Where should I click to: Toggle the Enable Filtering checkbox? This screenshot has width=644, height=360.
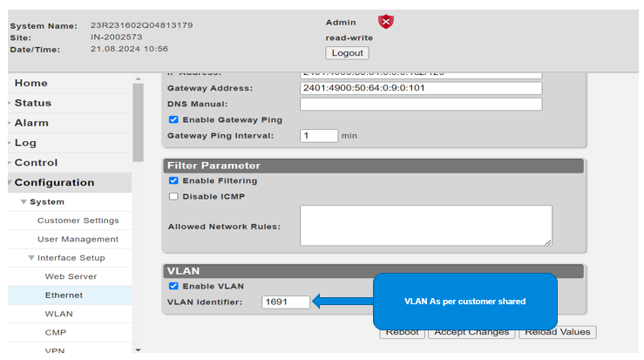click(x=174, y=180)
